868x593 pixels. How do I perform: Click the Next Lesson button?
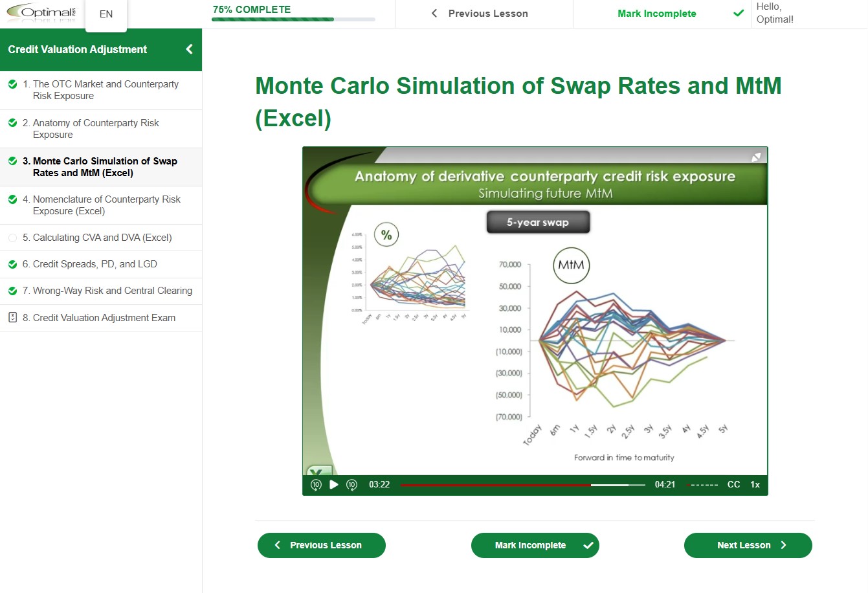[x=748, y=545]
